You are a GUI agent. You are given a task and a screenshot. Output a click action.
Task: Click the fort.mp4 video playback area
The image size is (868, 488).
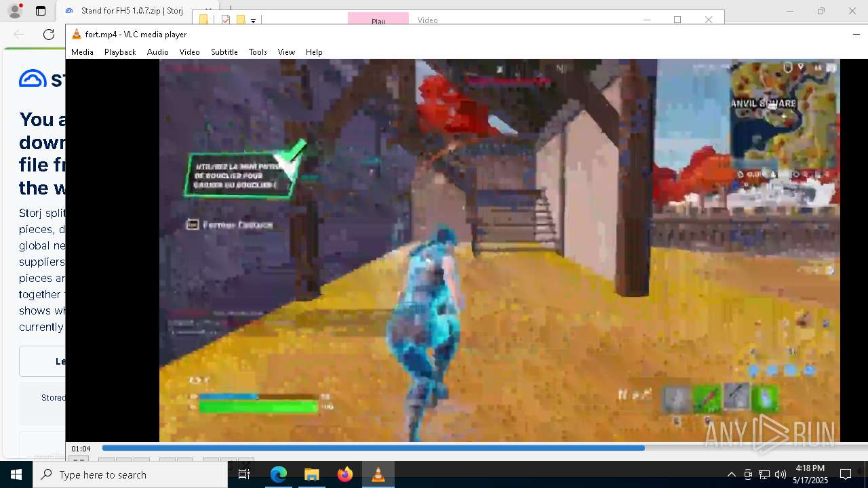499,250
